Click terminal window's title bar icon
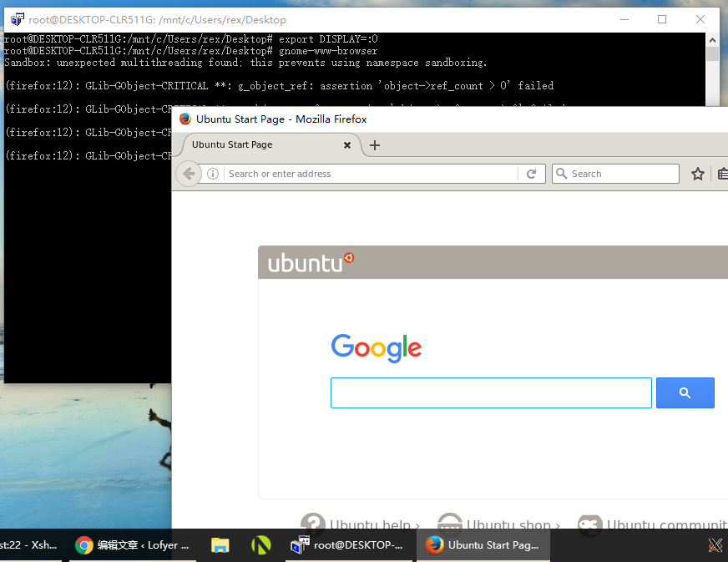The height and width of the screenshot is (562, 728). click(x=18, y=19)
